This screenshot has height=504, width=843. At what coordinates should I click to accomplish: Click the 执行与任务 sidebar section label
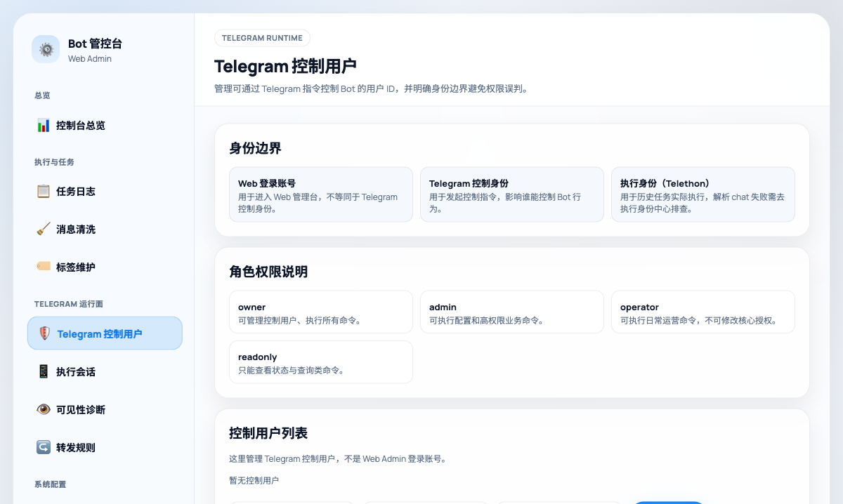point(54,162)
